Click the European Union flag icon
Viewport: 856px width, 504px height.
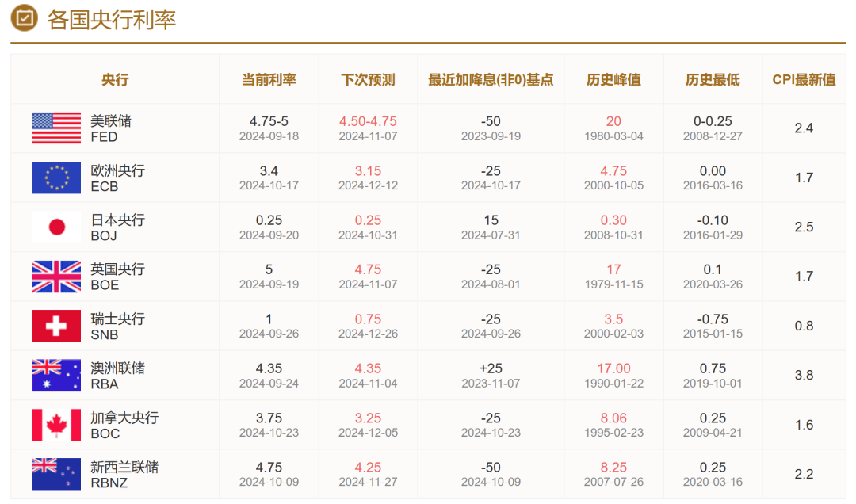(x=56, y=178)
